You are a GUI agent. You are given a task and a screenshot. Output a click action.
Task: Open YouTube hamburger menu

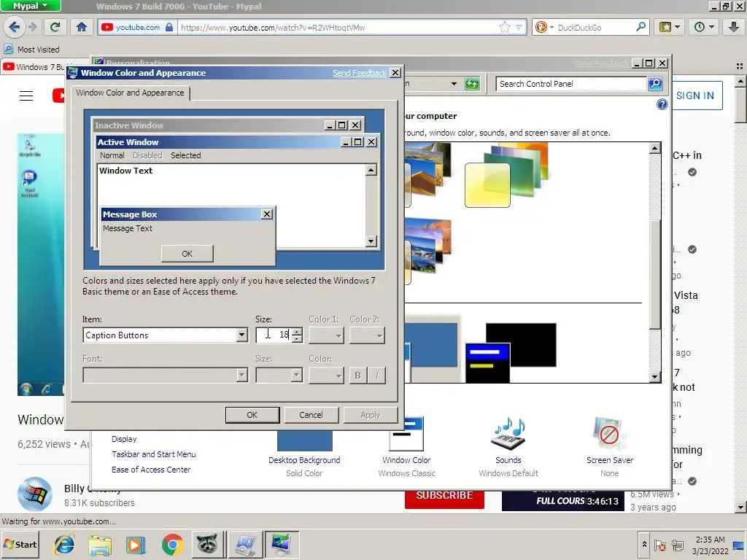[x=26, y=96]
